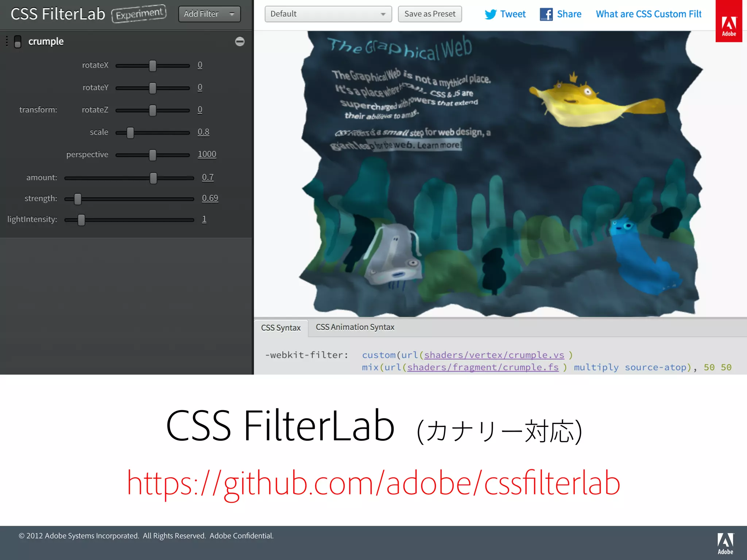This screenshot has height=560, width=747.
Task: Click the Tweet link
Action: [513, 14]
